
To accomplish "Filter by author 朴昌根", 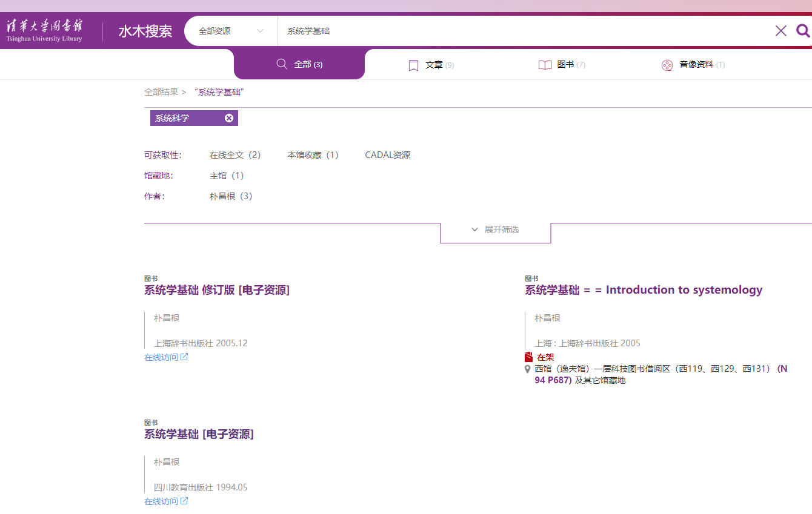I will (231, 196).
